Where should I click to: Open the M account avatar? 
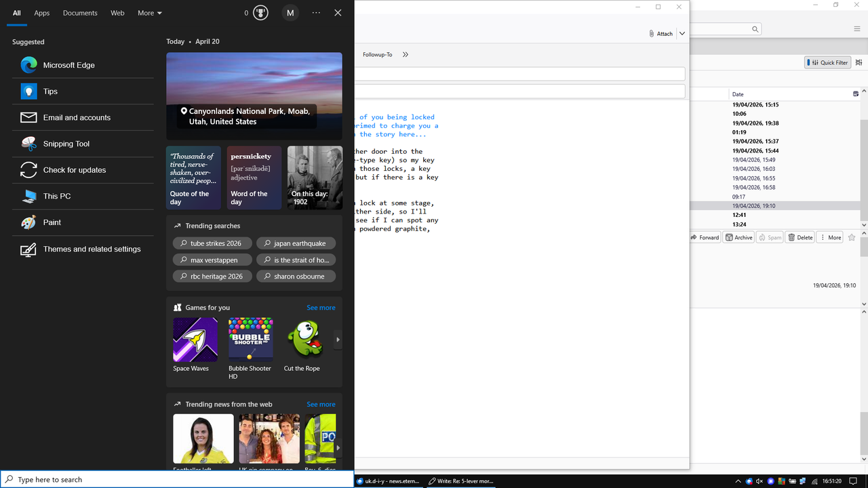(x=290, y=13)
